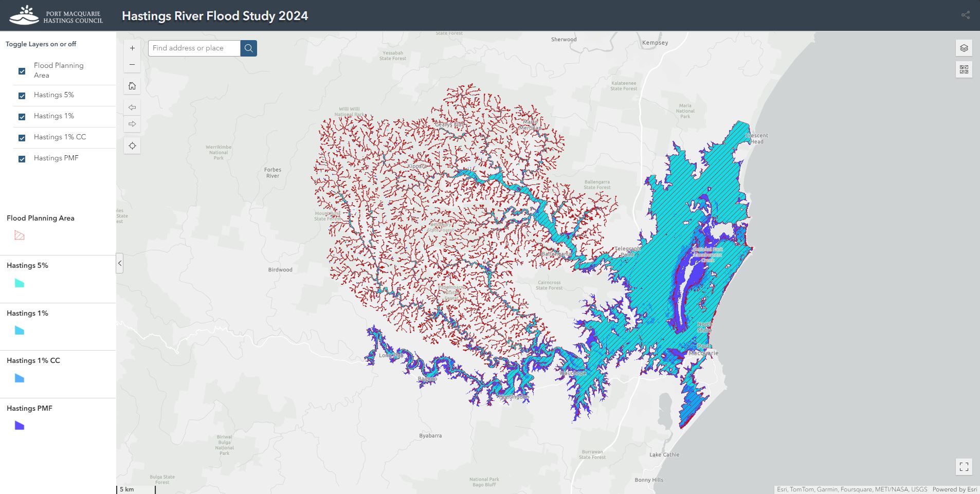The width and height of the screenshot is (980, 494).
Task: Click the zoom in plus button
Action: [132, 48]
